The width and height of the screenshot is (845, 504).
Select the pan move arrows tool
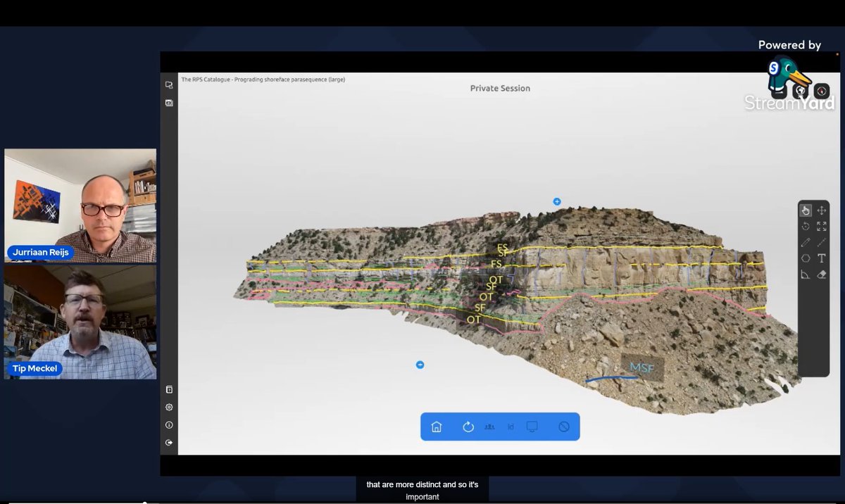tap(822, 210)
